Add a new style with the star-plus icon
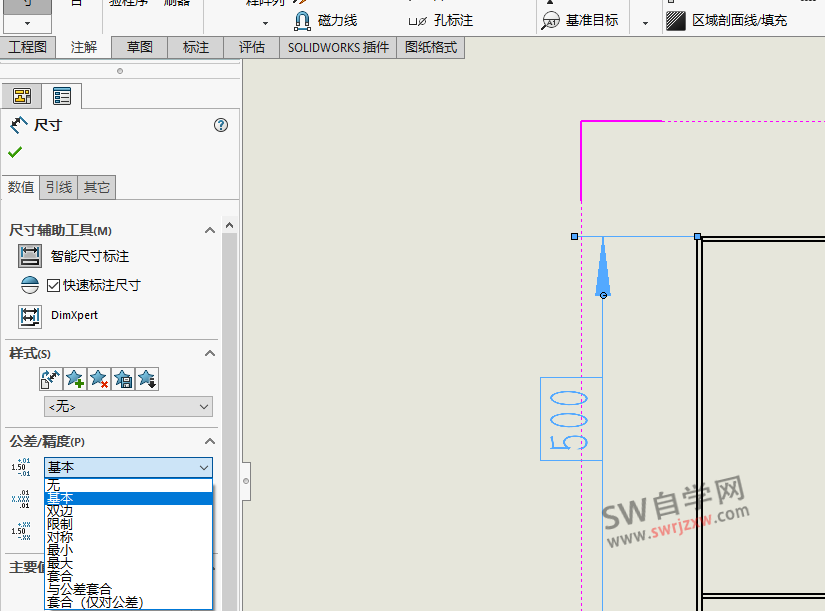This screenshot has height=611, width=825. [x=74, y=379]
